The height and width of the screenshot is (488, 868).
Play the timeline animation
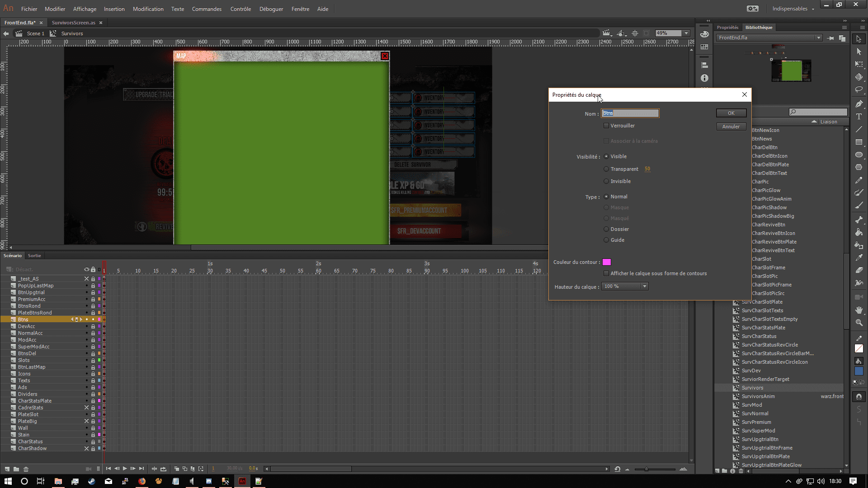coord(125,469)
